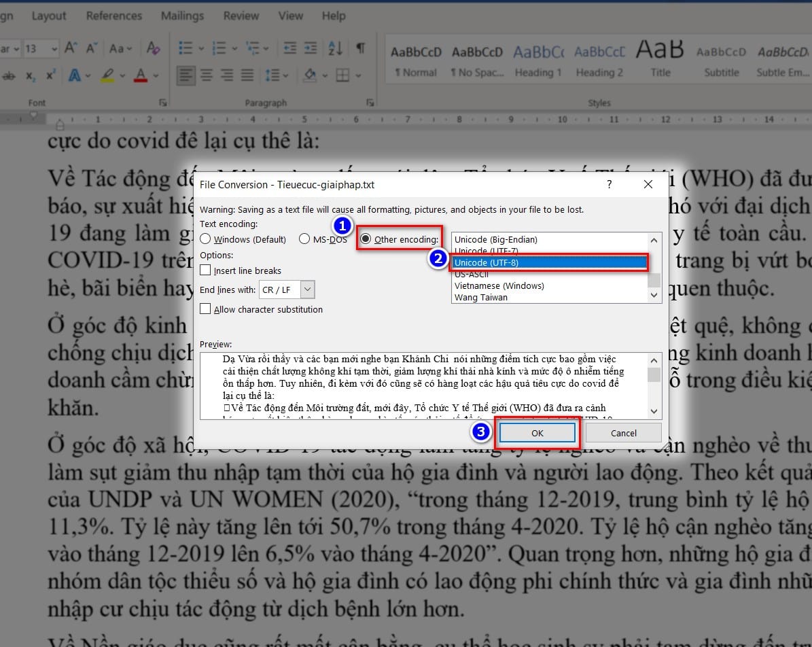
Task: Click the yellow Text Highlight Color swatch
Action: [109, 80]
